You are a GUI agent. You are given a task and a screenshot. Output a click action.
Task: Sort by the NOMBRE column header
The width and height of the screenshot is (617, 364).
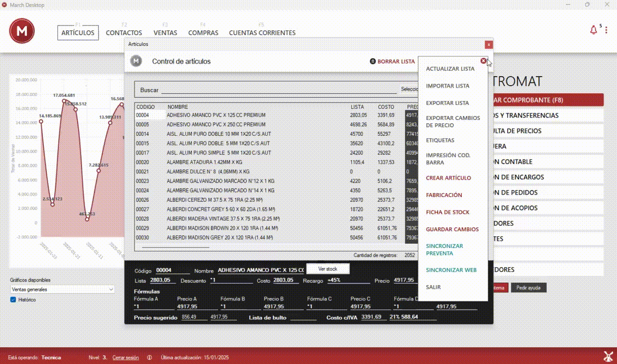[x=177, y=107]
